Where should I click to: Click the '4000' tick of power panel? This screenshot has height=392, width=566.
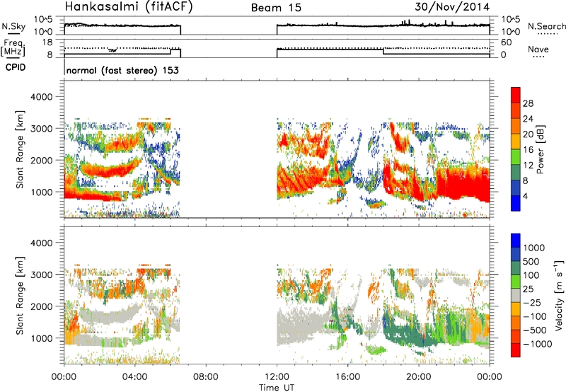[x=43, y=97]
